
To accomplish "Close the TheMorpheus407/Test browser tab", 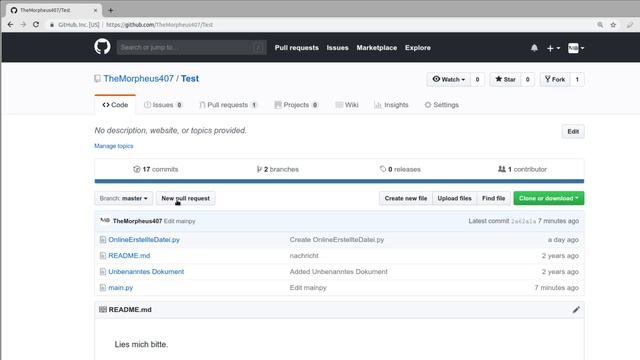I will click(x=96, y=10).
